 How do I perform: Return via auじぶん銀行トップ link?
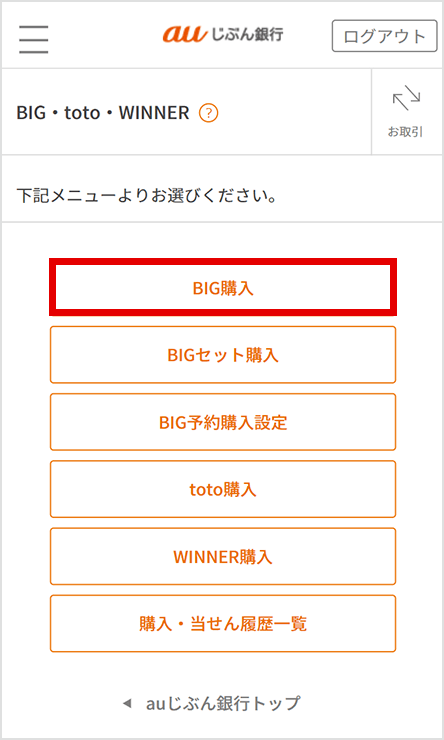[223, 704]
